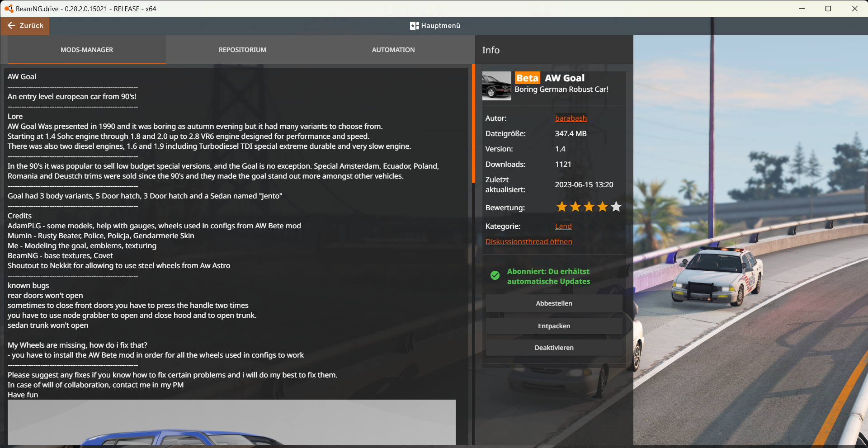
Task: Click the Beta badge label
Action: pos(527,78)
